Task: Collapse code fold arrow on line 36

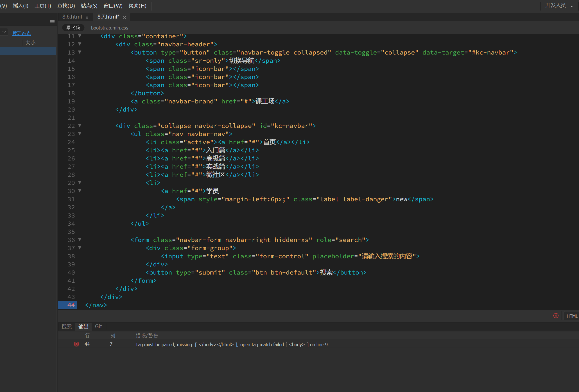Action: coord(80,240)
